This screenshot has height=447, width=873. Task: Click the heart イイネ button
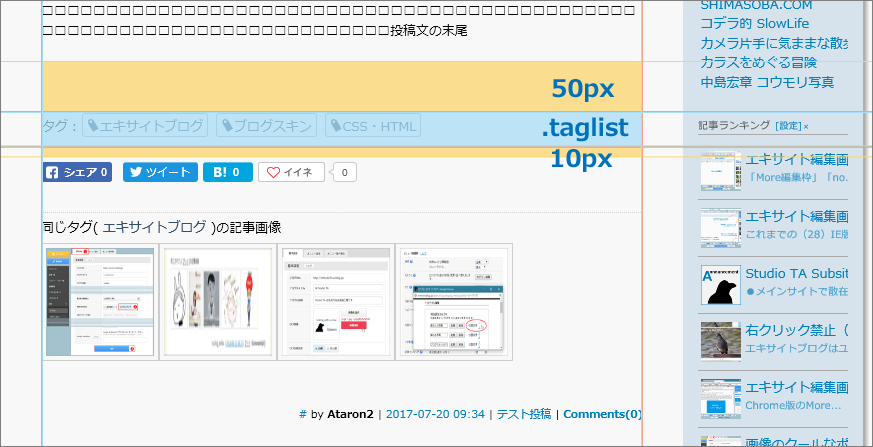[291, 173]
